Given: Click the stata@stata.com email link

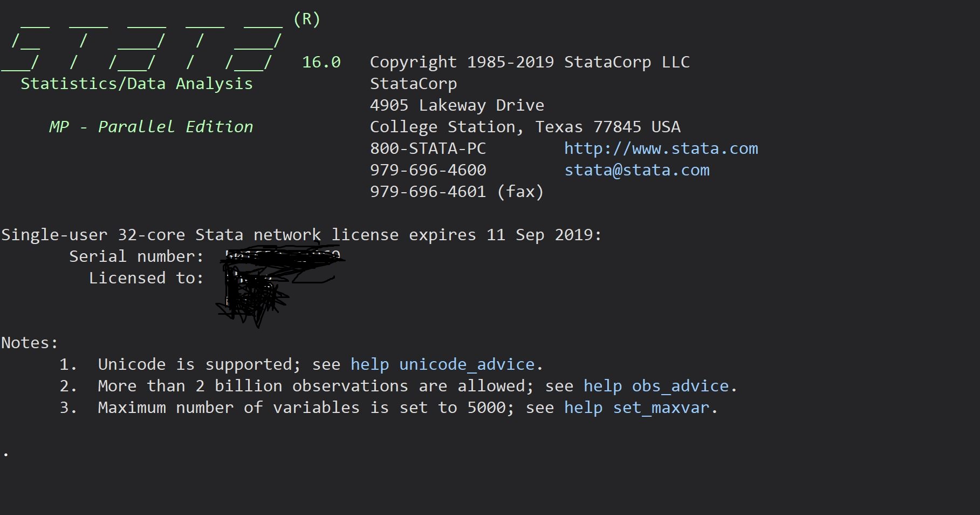Looking at the screenshot, I should (x=636, y=170).
